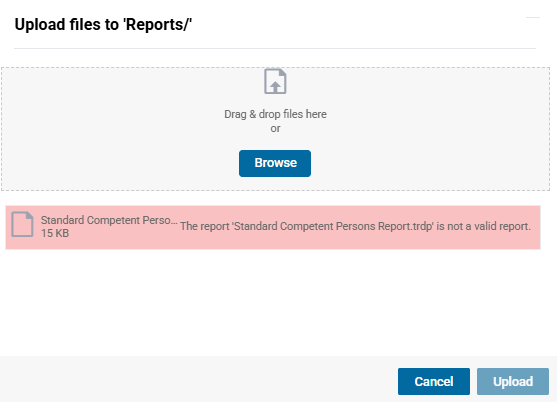
Task: Click the "Upload files to 'Reports/'" title
Action: [103, 25]
